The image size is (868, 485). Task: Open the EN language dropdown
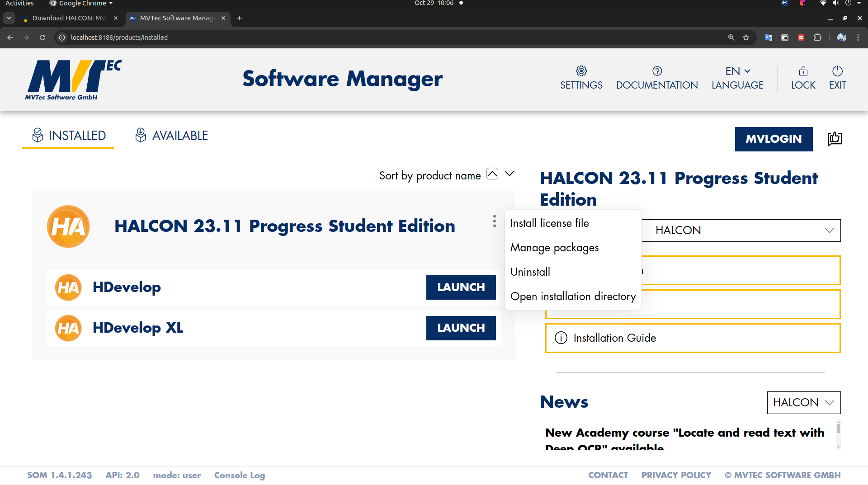(738, 71)
